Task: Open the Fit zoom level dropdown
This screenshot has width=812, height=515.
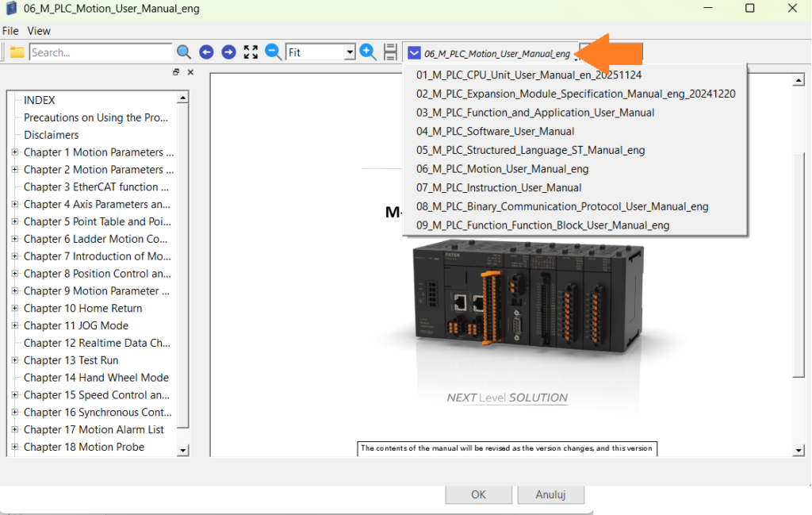Action: click(350, 52)
